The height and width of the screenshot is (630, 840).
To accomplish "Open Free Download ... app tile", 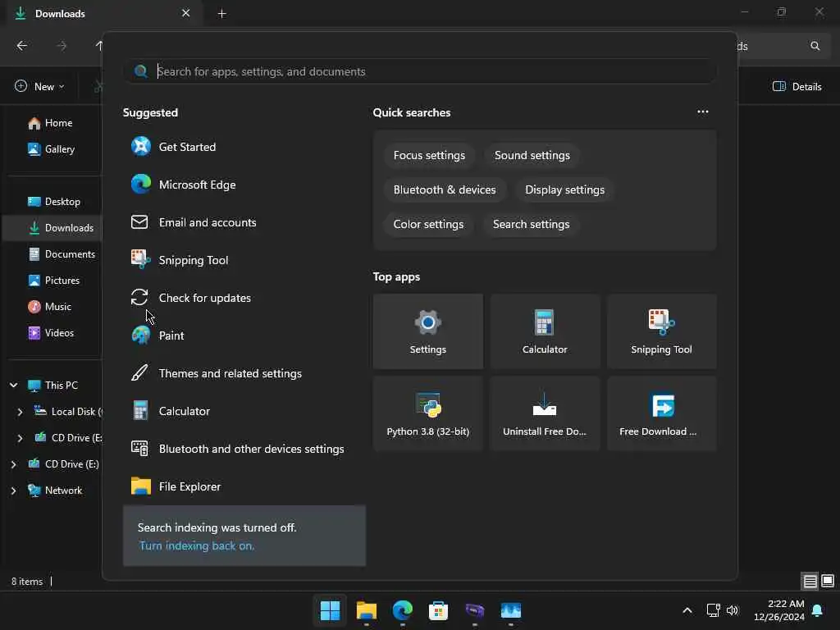I will 662,413.
